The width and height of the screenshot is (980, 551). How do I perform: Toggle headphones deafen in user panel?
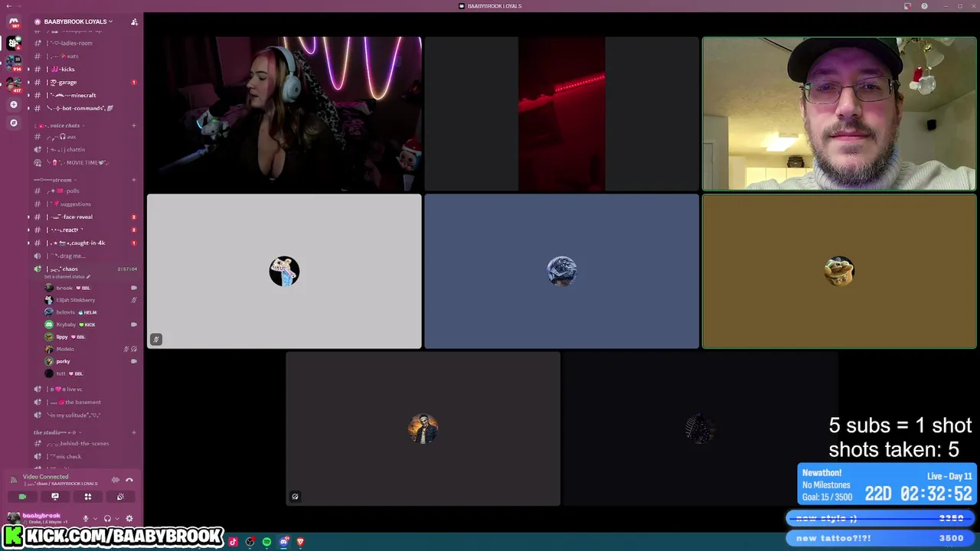(107, 518)
